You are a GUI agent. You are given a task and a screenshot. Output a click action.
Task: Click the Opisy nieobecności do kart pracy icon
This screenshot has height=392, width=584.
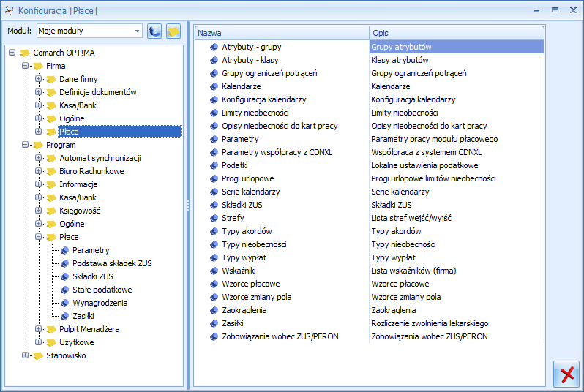[214, 126]
